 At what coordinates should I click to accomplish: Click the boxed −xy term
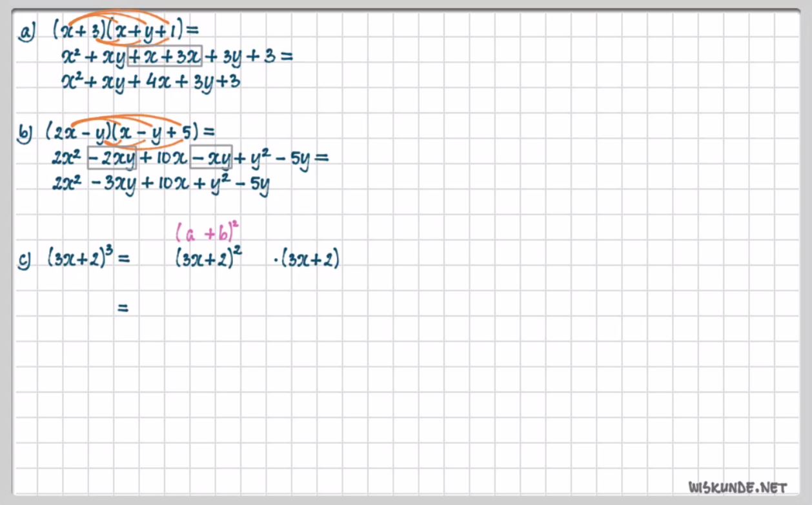(211, 158)
